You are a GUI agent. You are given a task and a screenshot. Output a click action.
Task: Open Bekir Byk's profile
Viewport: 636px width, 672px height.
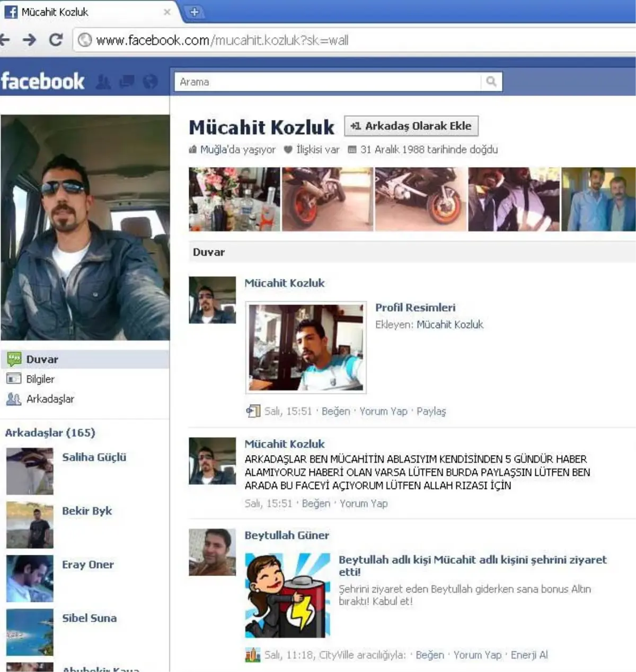click(x=87, y=511)
